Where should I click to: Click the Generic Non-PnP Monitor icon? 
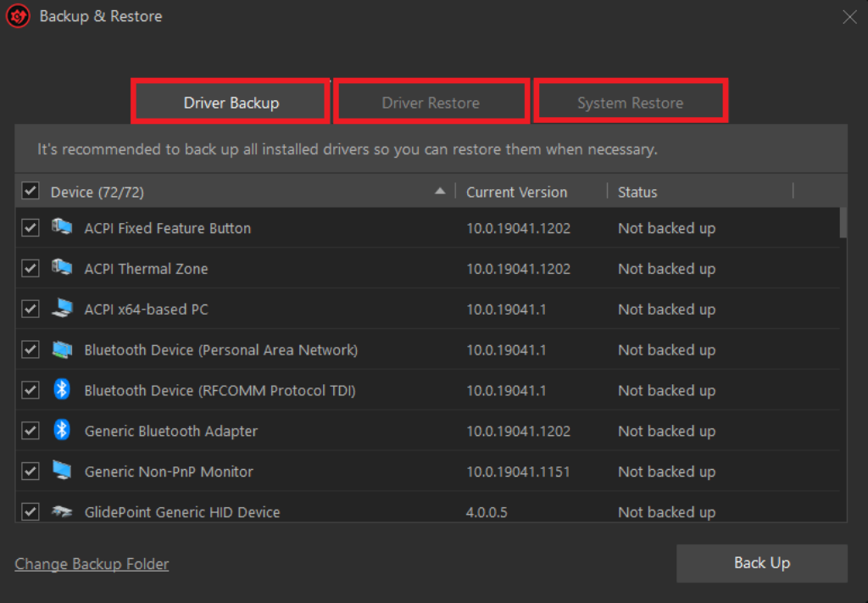coord(62,470)
